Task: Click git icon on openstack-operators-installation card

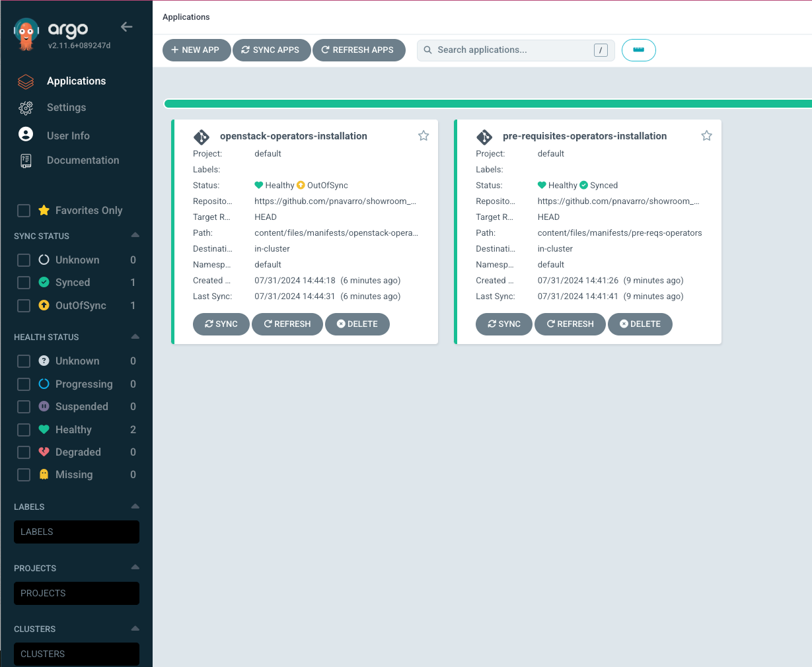Action: (202, 137)
